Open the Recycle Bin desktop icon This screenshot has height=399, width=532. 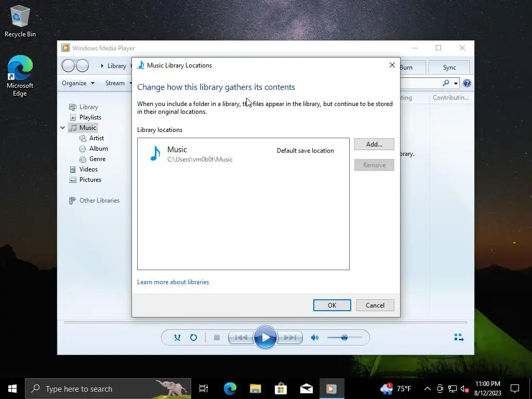tap(20, 21)
